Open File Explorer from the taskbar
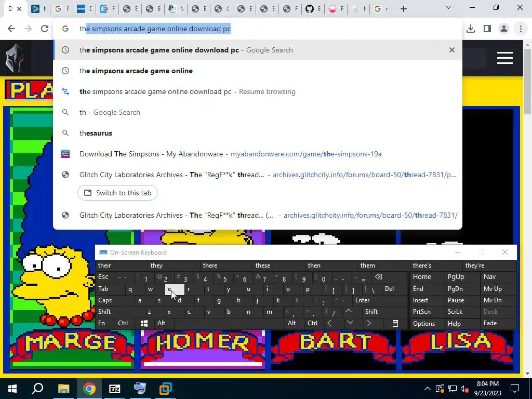 tap(63, 389)
